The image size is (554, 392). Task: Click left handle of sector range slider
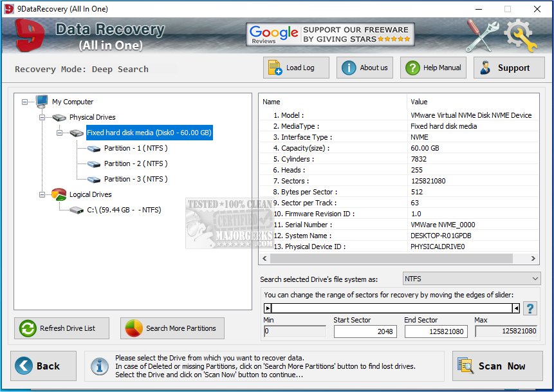pyautogui.click(x=268, y=308)
